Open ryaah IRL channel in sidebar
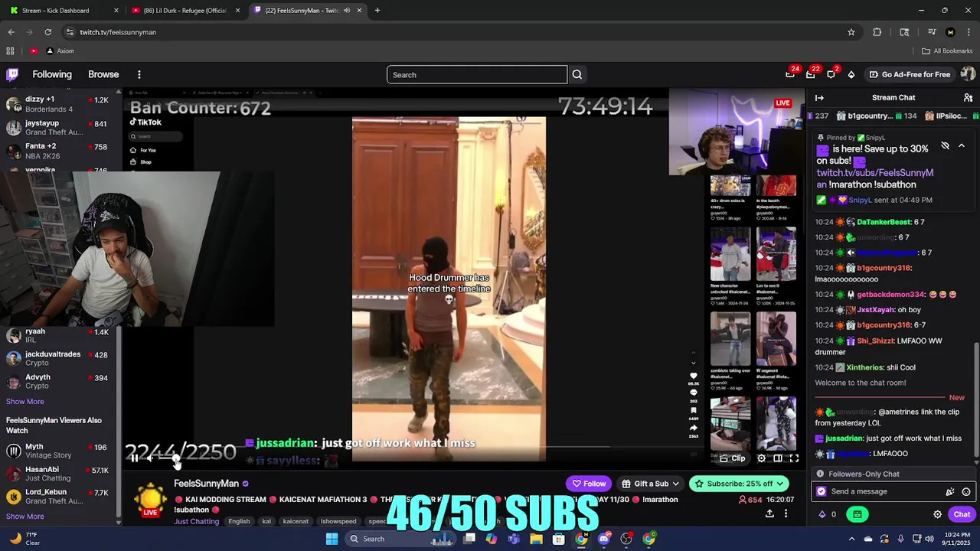The height and width of the screenshot is (551, 980). tap(58, 335)
